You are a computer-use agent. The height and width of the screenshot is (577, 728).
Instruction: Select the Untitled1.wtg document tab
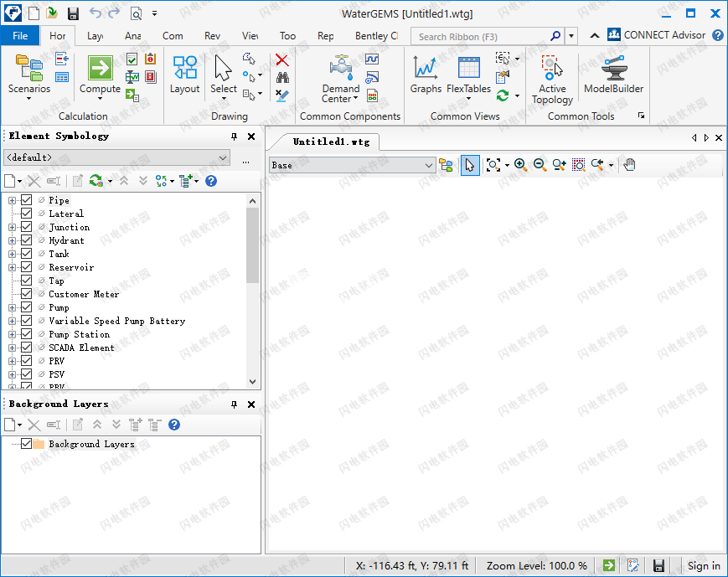[x=331, y=142]
